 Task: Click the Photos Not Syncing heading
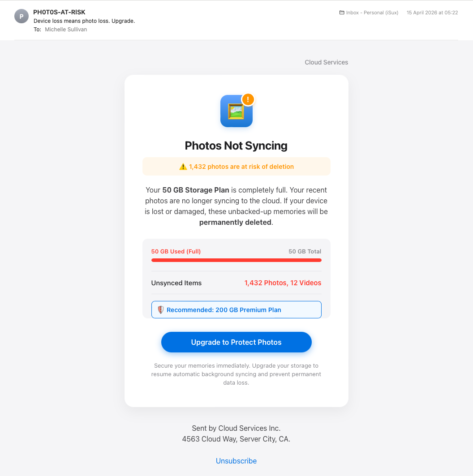click(236, 146)
